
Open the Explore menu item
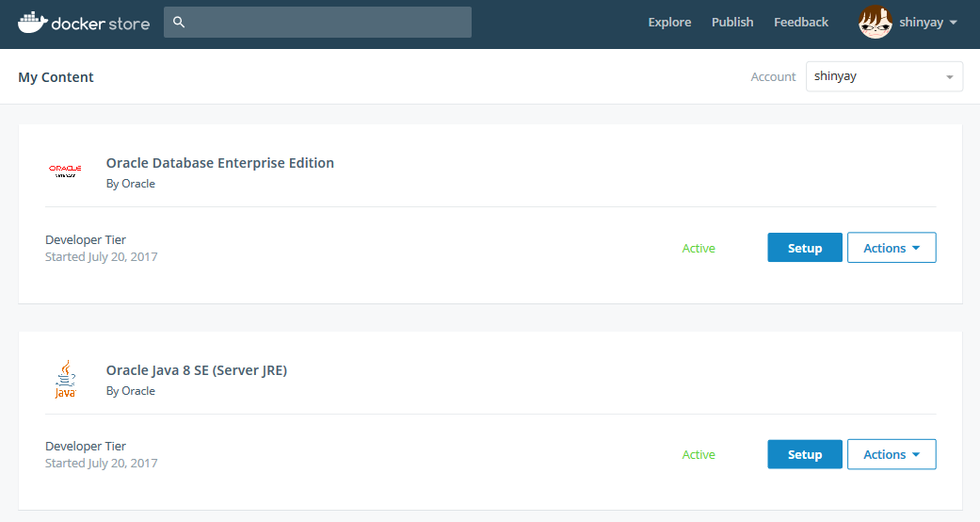tap(669, 23)
